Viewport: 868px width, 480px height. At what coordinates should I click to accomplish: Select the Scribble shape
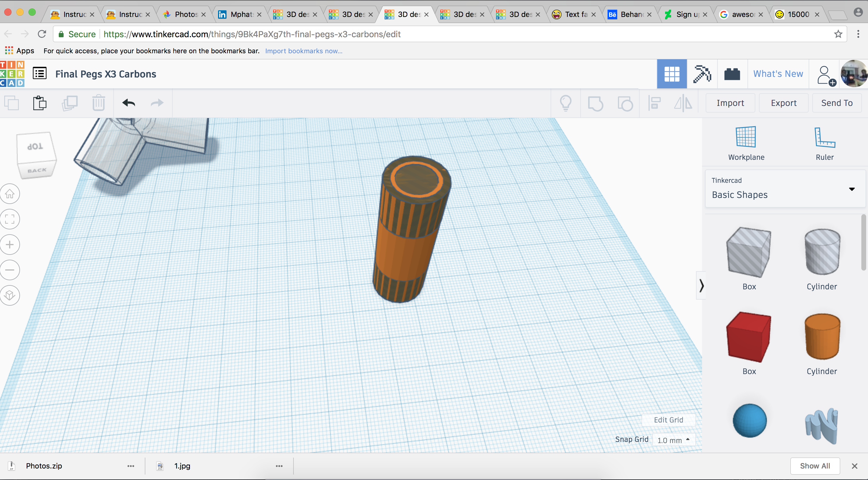(821, 426)
